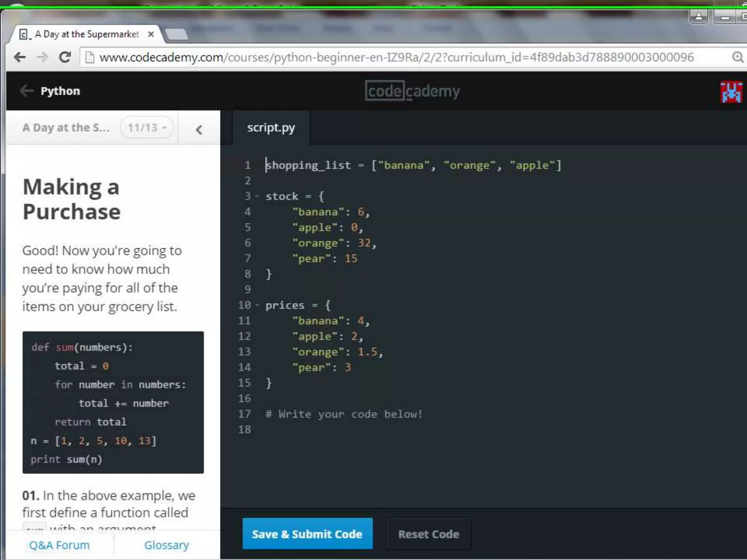Open the Glossary link
This screenshot has height=560, width=747.
click(x=166, y=545)
